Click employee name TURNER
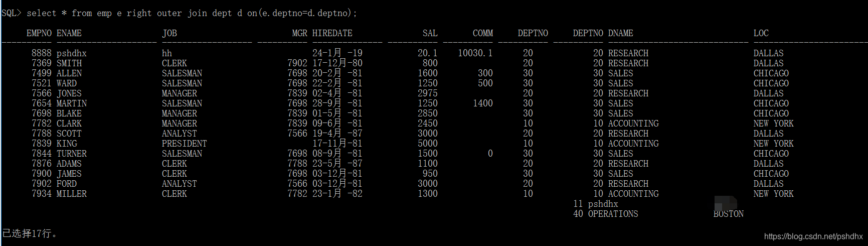Viewport: 868px width, 246px height. [x=72, y=154]
